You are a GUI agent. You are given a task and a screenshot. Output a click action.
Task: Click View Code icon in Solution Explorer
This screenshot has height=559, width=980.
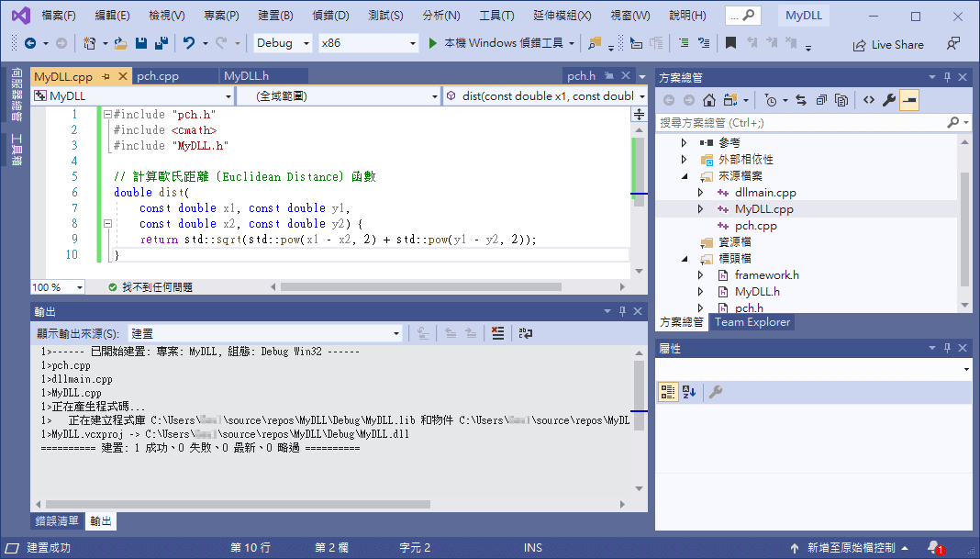(x=869, y=100)
